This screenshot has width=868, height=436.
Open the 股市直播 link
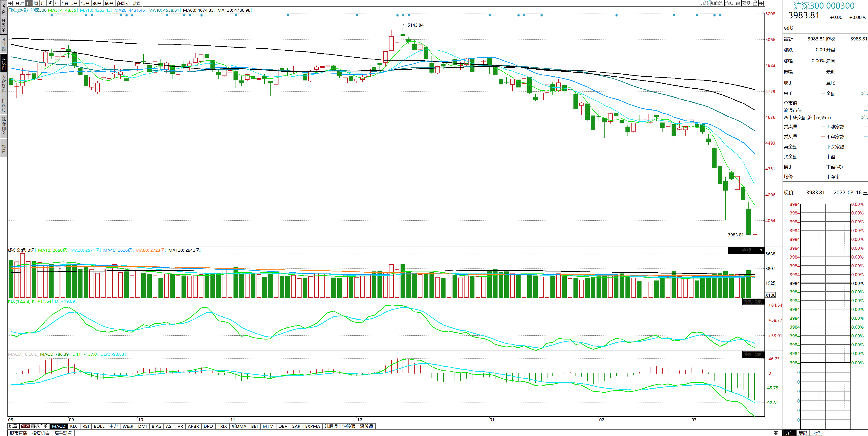point(19,433)
